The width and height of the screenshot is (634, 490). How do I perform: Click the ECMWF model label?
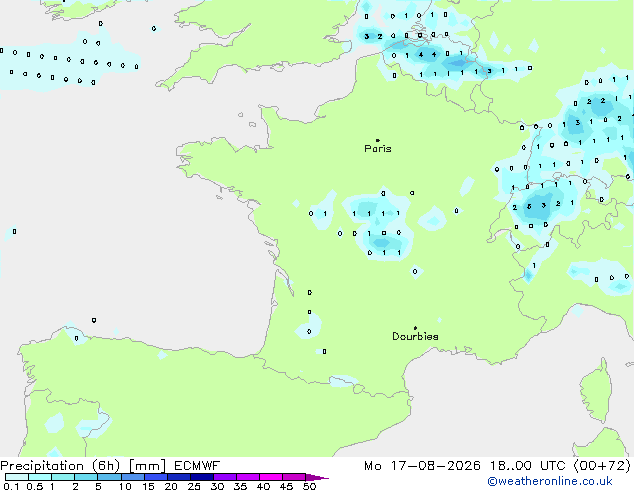click(197, 466)
